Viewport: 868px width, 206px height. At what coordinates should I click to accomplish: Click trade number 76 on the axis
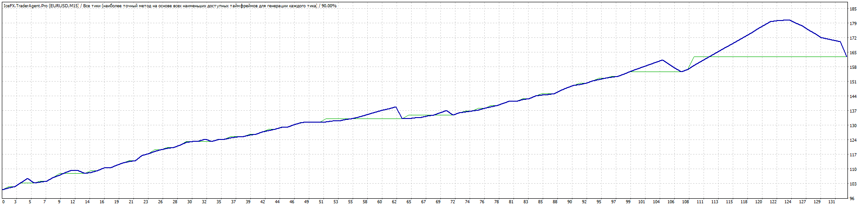tap(482, 202)
